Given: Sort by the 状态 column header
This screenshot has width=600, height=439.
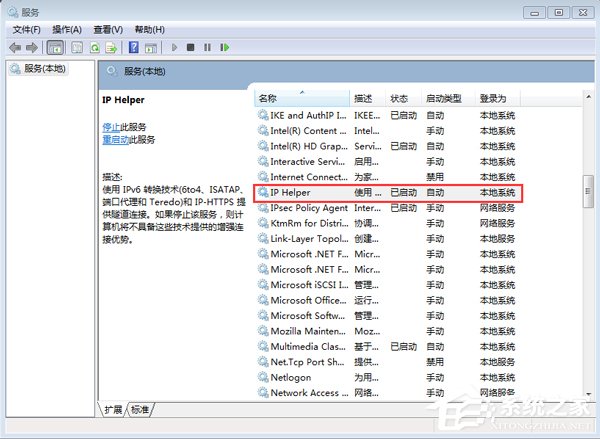Looking at the screenshot, I should point(404,98).
